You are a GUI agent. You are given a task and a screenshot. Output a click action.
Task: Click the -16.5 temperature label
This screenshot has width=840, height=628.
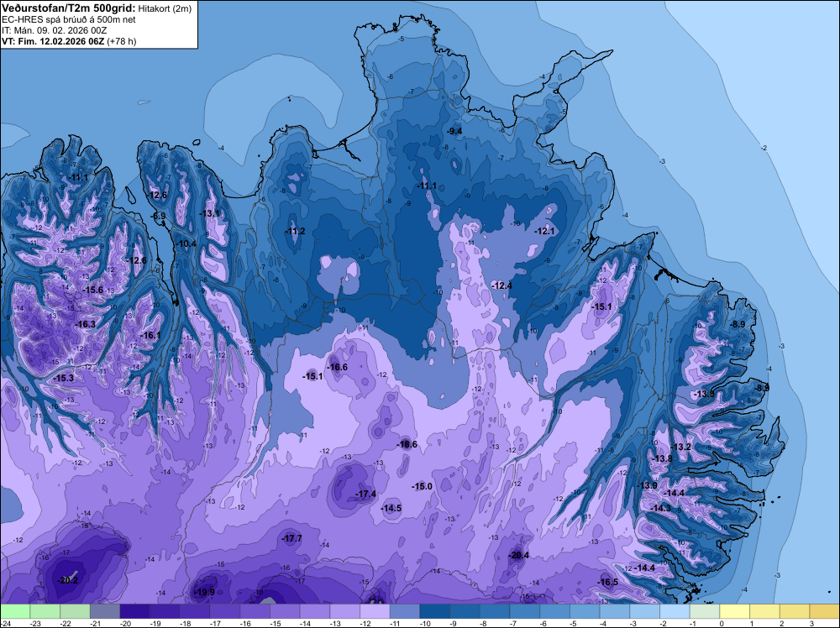coord(607,583)
